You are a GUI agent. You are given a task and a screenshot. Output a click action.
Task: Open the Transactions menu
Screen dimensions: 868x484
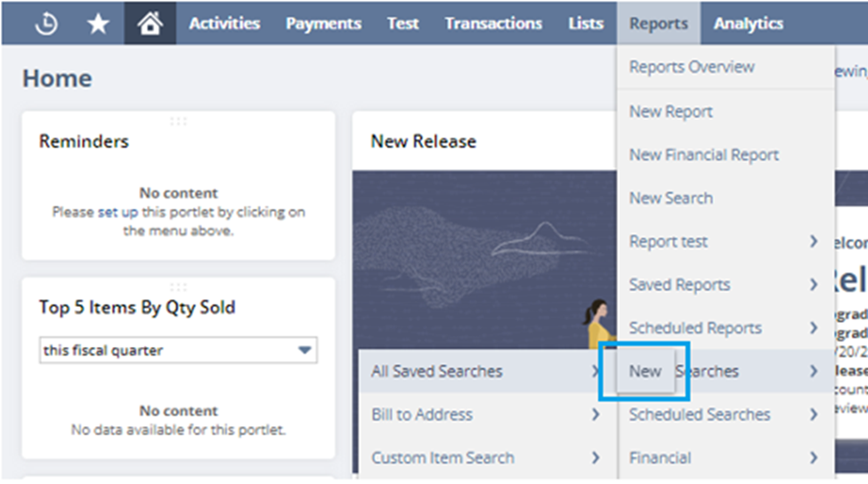point(493,23)
